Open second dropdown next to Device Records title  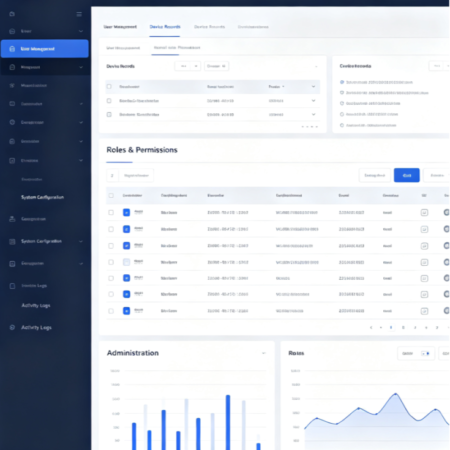tap(216, 66)
